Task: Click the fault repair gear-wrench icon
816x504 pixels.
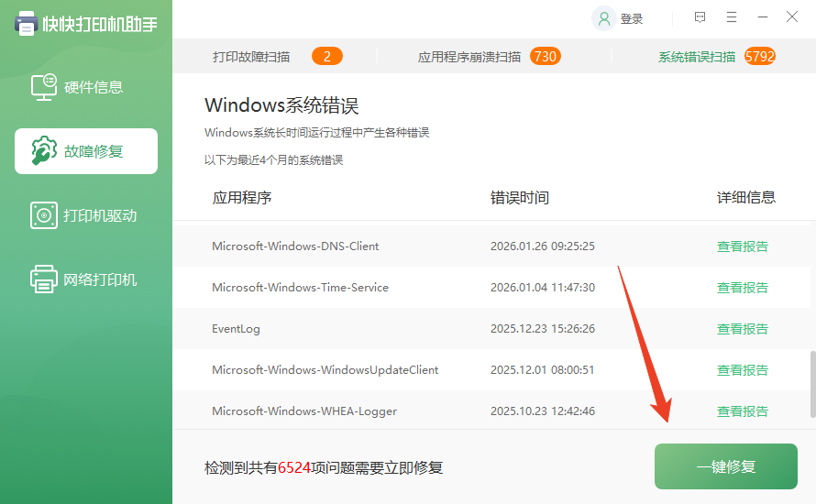Action: pos(43,151)
